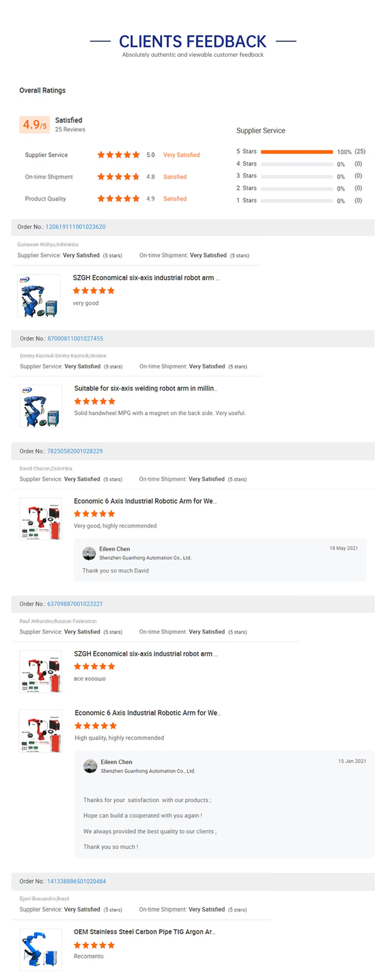Click stars under the "very good" review title
Viewport: 386px width, 980px height.
[94, 291]
